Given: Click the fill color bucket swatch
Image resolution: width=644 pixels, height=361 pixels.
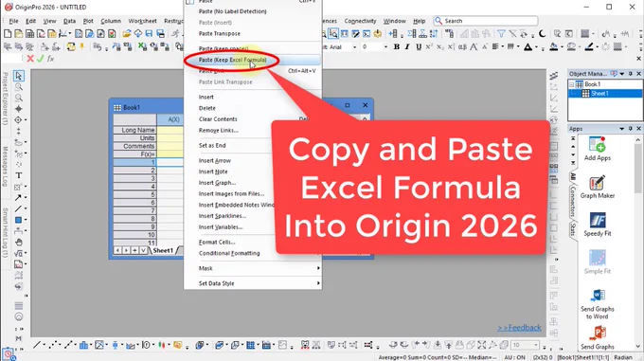Looking at the screenshot, I should pyautogui.click(x=554, y=47).
